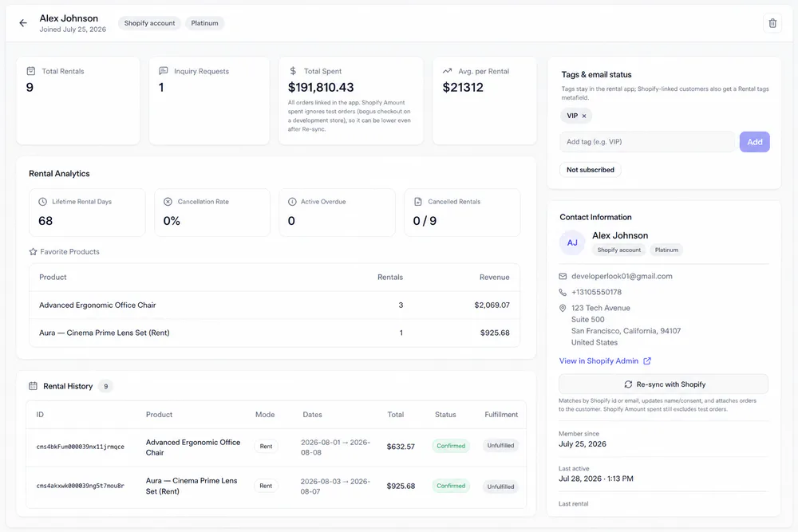Screen dimensions: 798x532
Task: Click the phone handset icon
Action: (563, 292)
